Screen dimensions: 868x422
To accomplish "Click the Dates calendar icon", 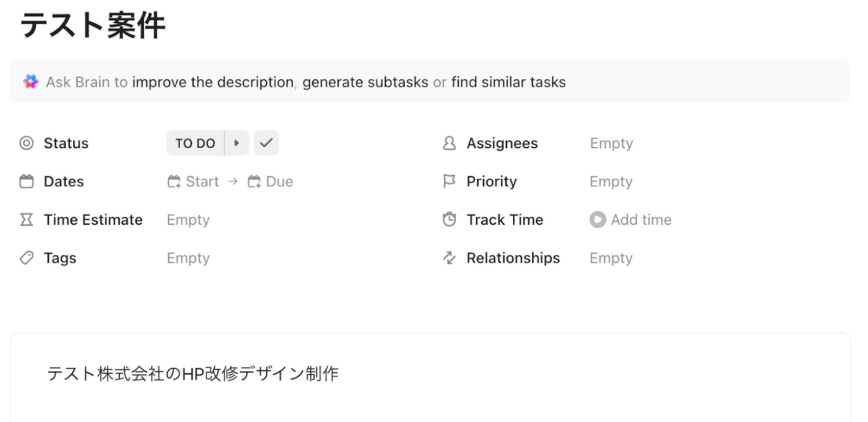I will click(x=27, y=181).
